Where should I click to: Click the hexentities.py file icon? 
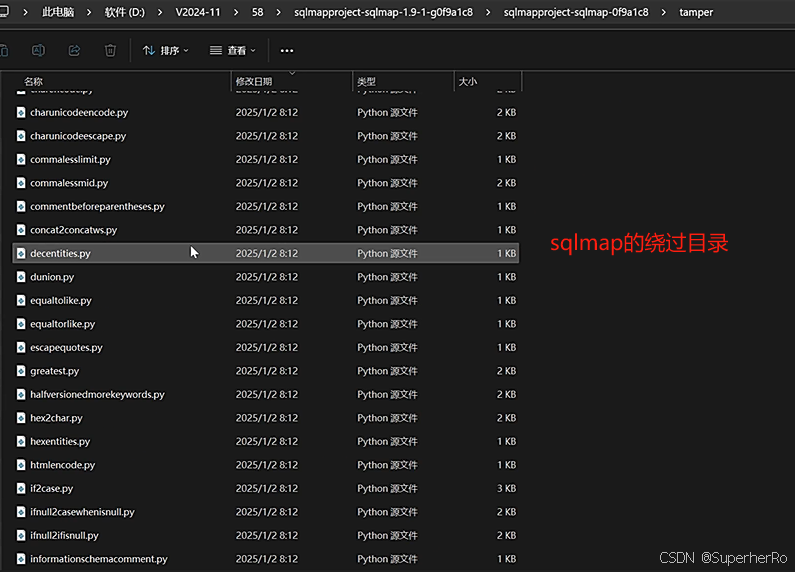tap(21, 441)
